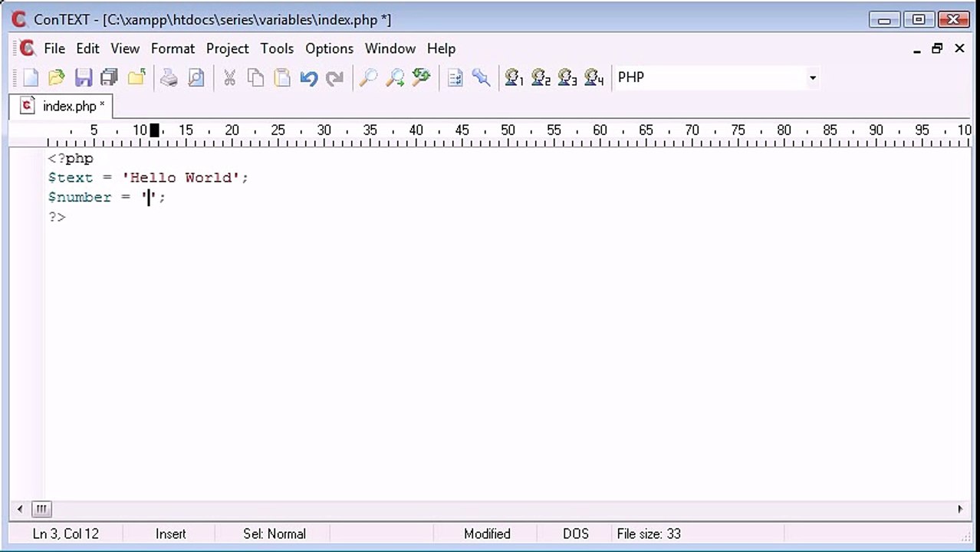Viewport: 980px width, 552px height.
Task: Run user command 4 icon
Action: (594, 77)
